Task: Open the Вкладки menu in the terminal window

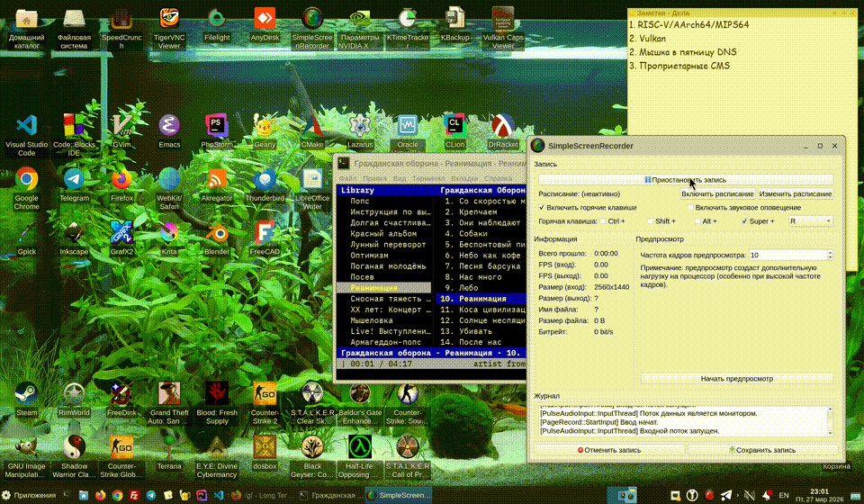Action: tap(464, 178)
